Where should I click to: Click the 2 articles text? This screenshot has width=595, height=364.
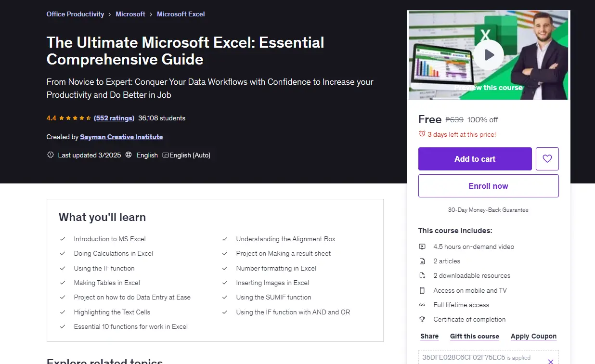pyautogui.click(x=447, y=261)
